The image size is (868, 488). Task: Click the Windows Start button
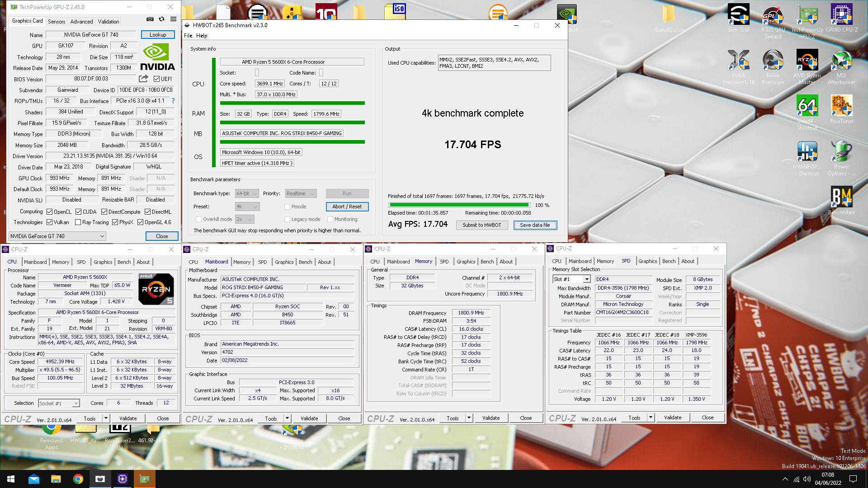[x=11, y=479]
